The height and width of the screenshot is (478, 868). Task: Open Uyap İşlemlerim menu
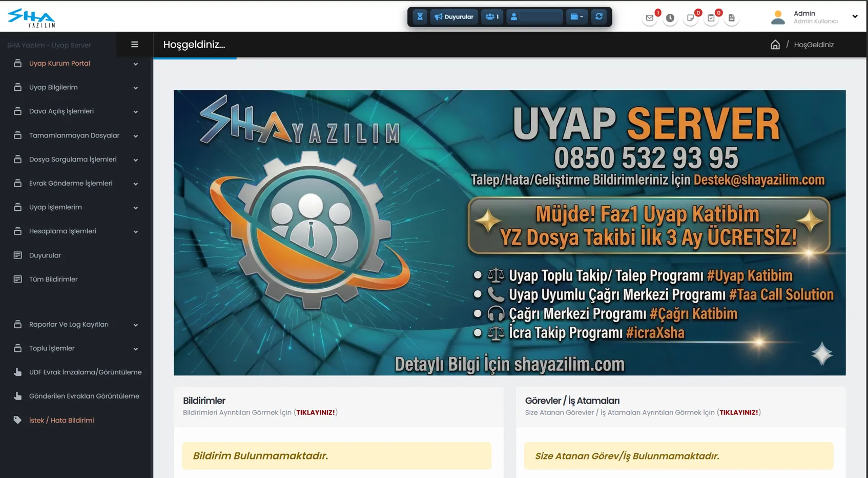tap(55, 207)
